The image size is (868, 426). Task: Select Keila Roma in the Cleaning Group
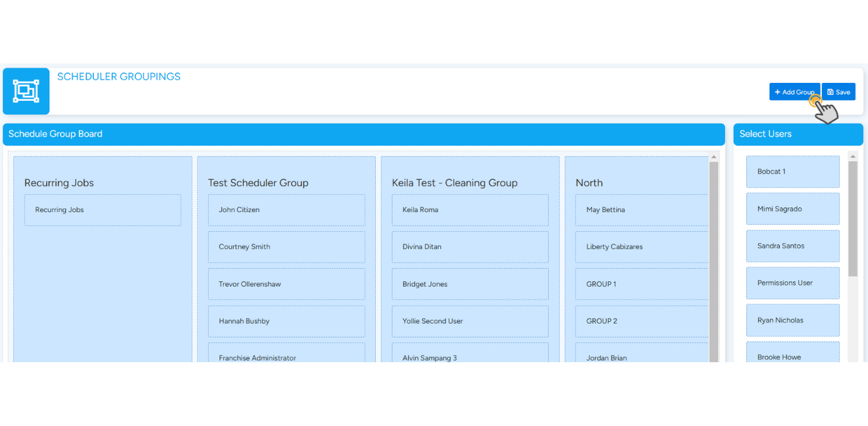470,210
